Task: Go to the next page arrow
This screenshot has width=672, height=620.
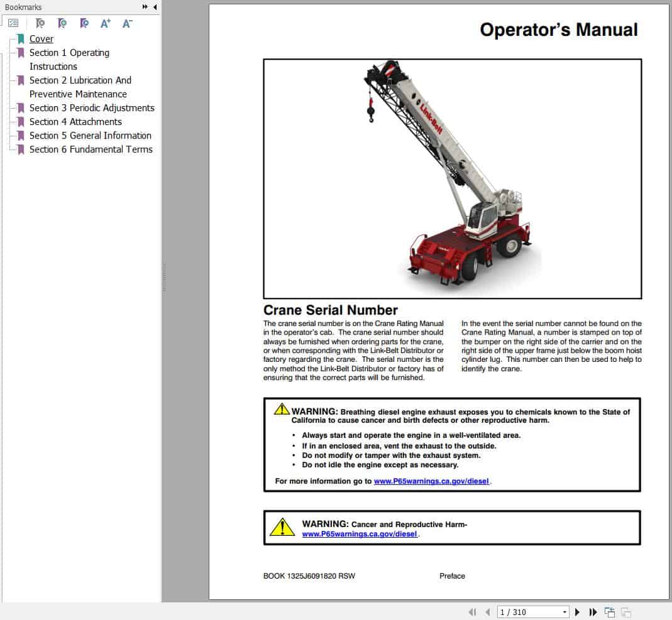Action: [577, 611]
